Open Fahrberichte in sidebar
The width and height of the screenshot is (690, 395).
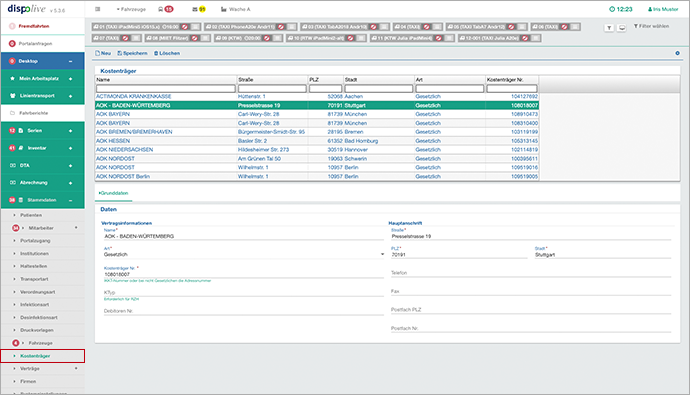[43, 113]
